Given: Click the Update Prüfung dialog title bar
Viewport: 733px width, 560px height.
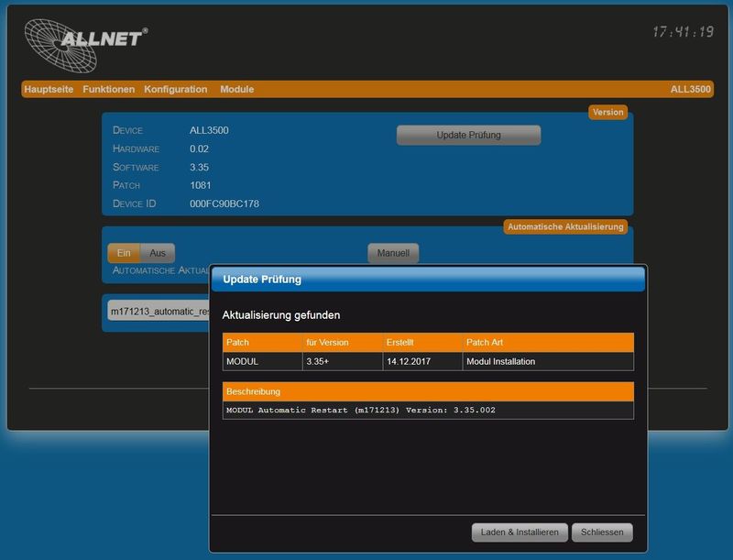Looking at the screenshot, I should click(428, 280).
